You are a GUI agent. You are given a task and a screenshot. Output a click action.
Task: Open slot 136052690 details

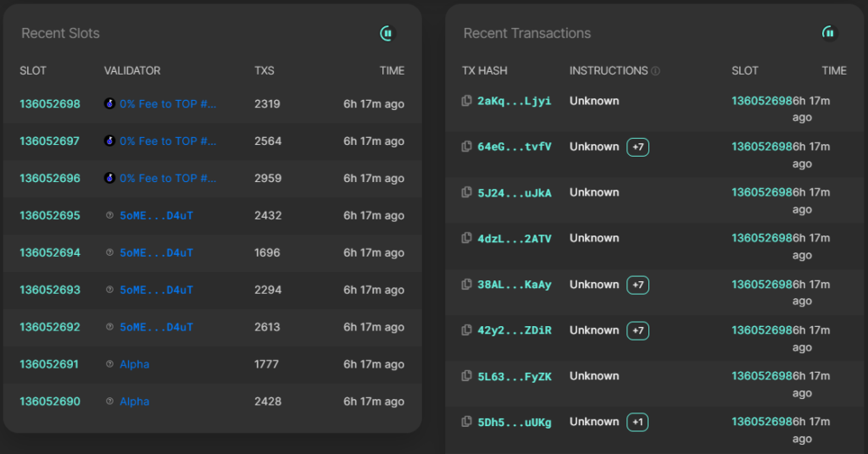click(x=50, y=401)
